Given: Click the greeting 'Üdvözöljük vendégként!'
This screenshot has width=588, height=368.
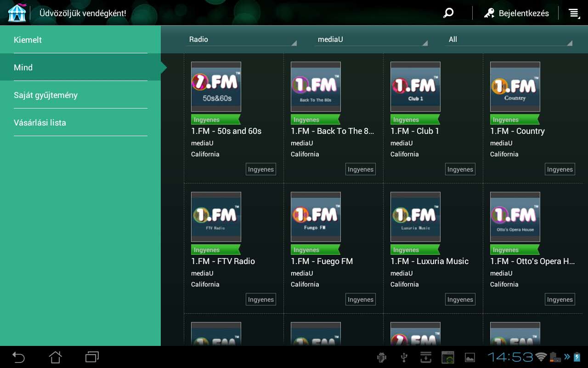Looking at the screenshot, I should (x=83, y=13).
